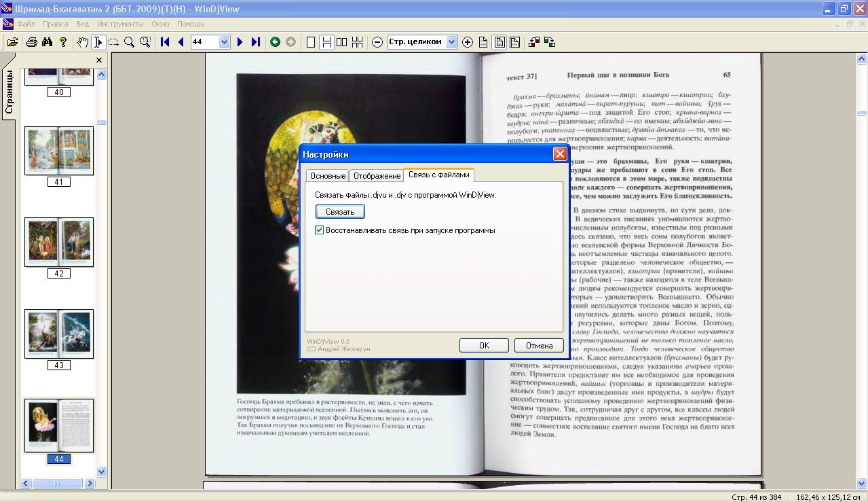This screenshot has width=868, height=502.
Task: Switch to single page layout
Action: tap(311, 42)
